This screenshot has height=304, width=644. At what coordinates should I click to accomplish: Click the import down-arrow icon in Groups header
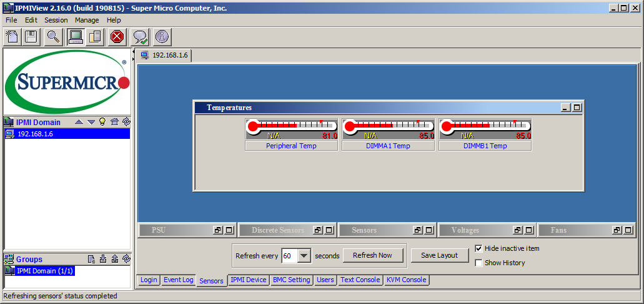click(x=104, y=259)
